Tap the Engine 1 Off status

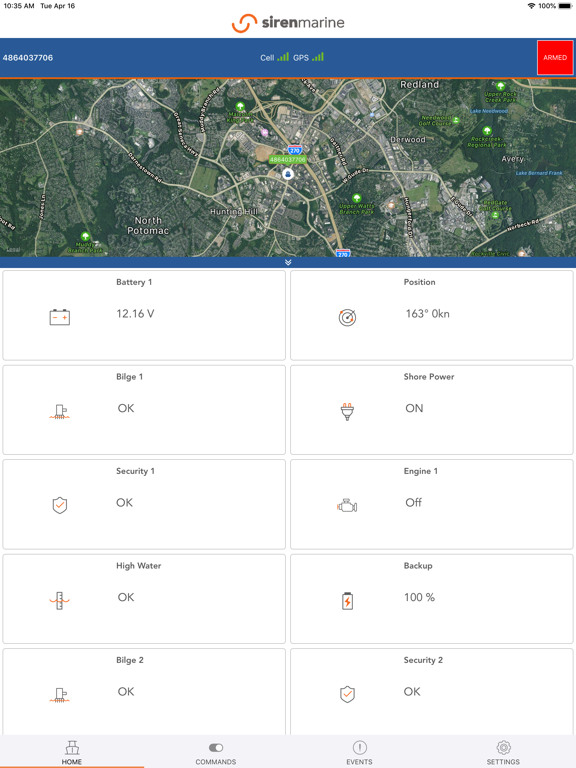click(x=413, y=503)
